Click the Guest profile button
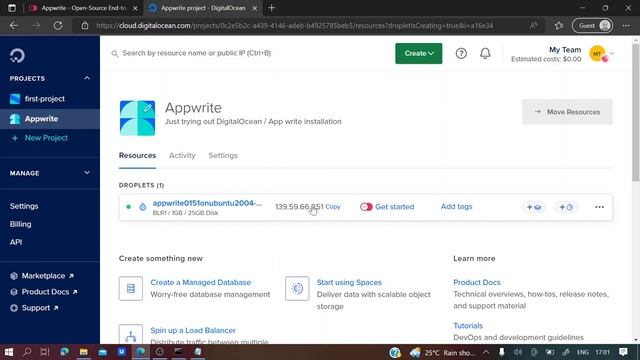This screenshot has height=360, width=640. (x=592, y=26)
